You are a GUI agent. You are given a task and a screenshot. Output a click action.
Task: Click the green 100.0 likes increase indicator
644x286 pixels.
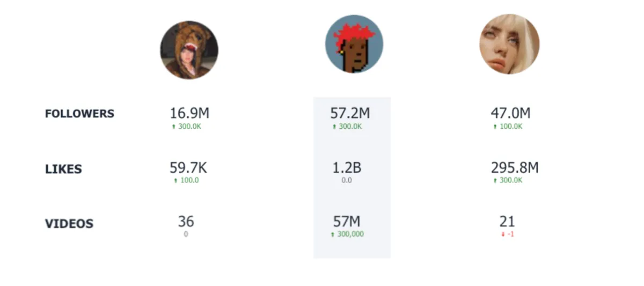(187, 180)
